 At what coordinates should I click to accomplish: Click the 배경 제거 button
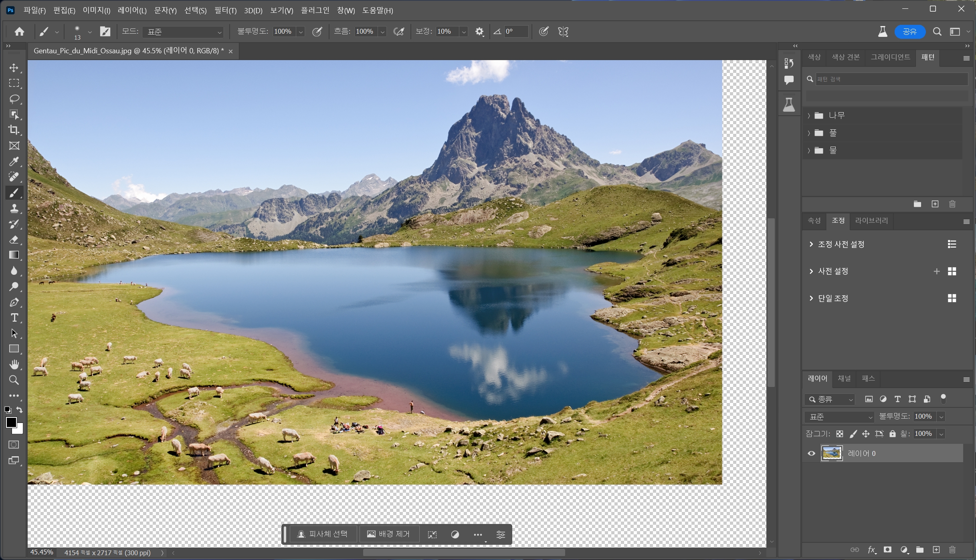point(388,534)
